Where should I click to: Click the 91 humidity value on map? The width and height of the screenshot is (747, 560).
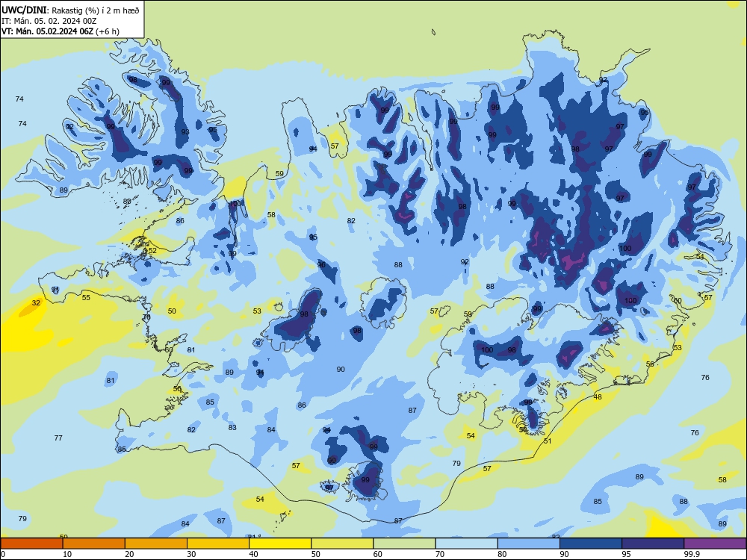55,290
